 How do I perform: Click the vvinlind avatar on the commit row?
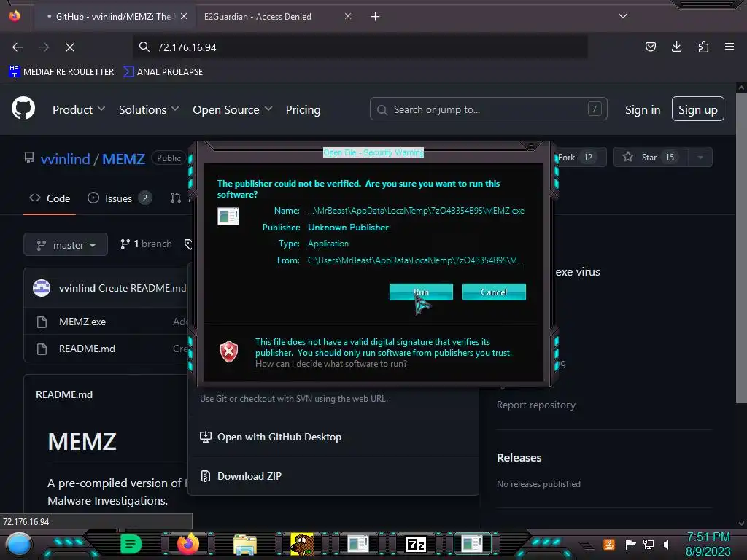[42, 287]
